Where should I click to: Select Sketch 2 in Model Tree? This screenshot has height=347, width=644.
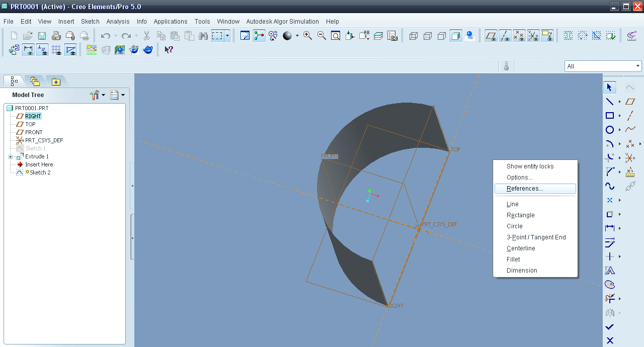point(40,172)
